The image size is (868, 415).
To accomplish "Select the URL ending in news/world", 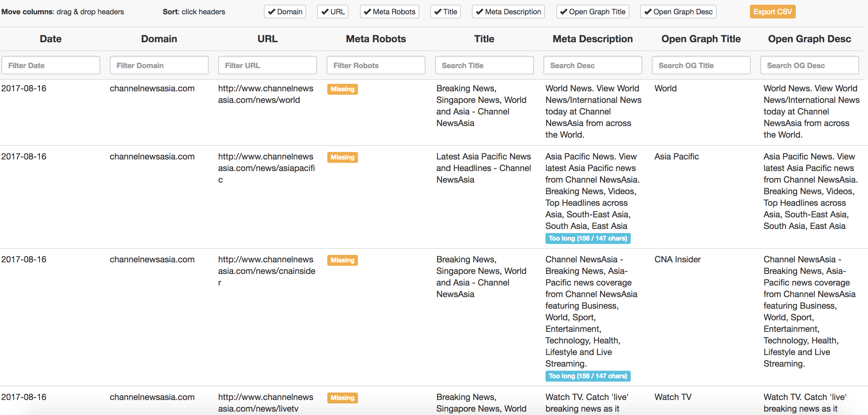I will pyautogui.click(x=266, y=94).
